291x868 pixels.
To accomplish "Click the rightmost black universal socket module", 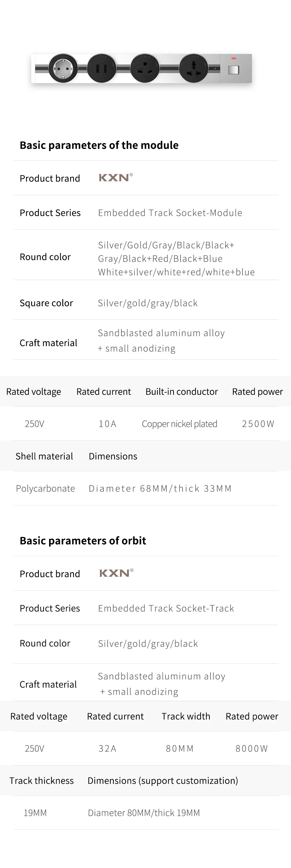I will pyautogui.click(x=194, y=68).
